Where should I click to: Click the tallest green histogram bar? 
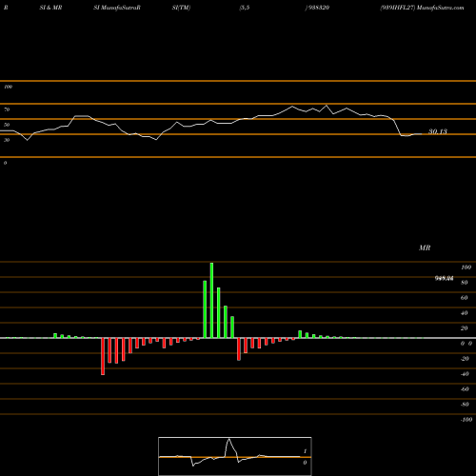pos(211,300)
